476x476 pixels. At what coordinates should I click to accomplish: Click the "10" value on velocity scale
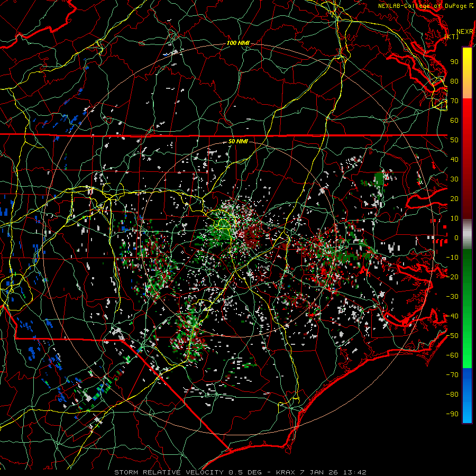(x=454, y=218)
